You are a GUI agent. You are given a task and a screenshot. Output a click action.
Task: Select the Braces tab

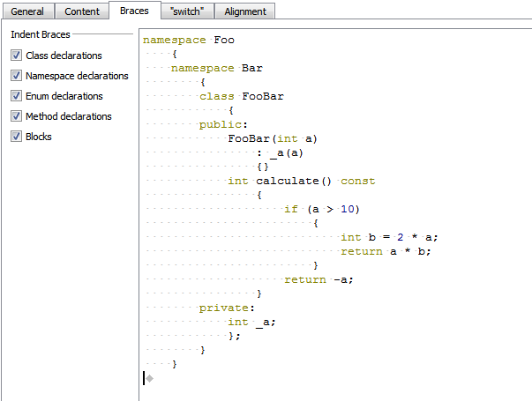[134, 11]
